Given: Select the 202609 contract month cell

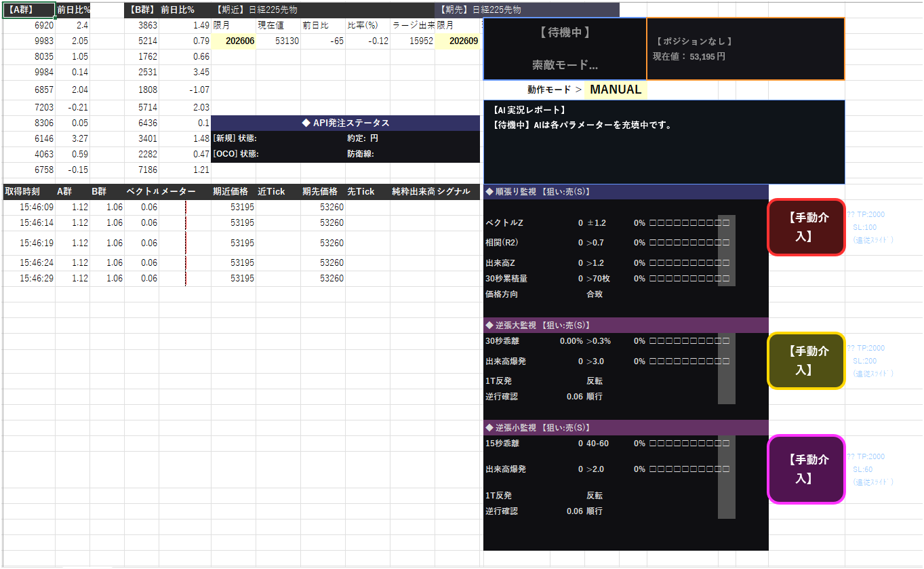Looking at the screenshot, I should click(458, 41).
